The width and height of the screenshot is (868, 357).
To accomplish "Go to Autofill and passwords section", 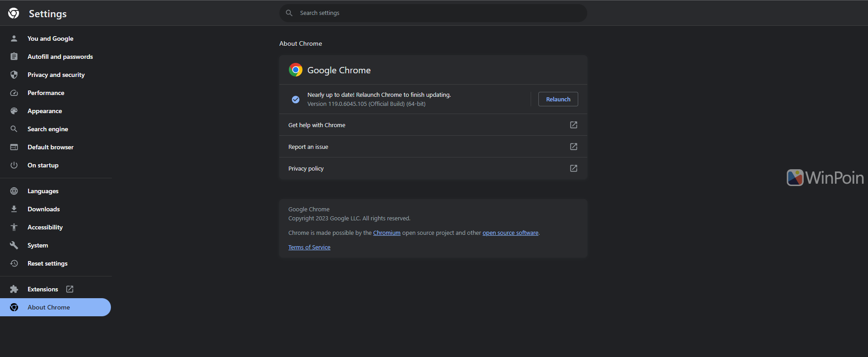I will point(60,57).
